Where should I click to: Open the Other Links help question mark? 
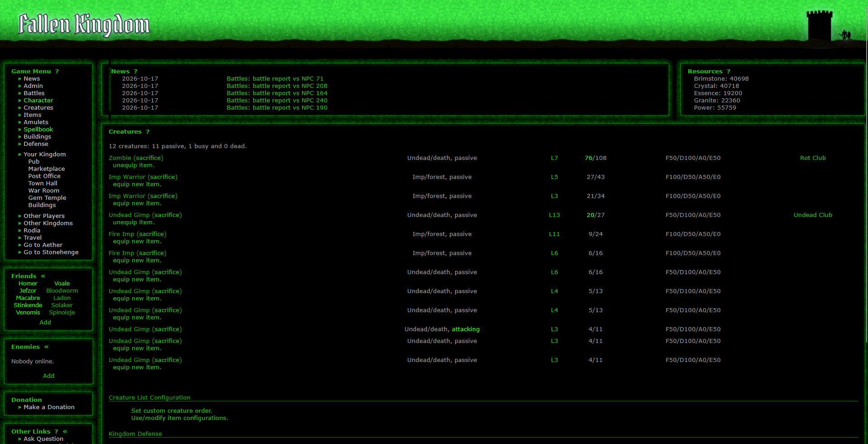(56, 431)
